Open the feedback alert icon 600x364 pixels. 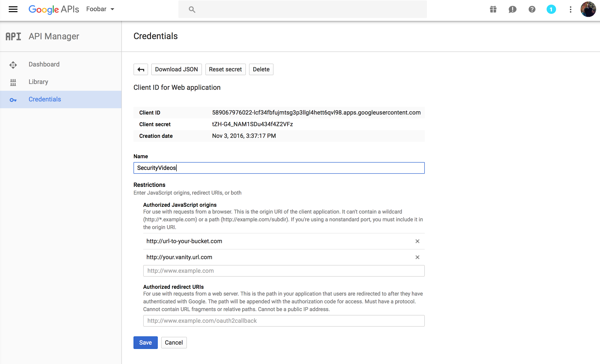click(513, 9)
